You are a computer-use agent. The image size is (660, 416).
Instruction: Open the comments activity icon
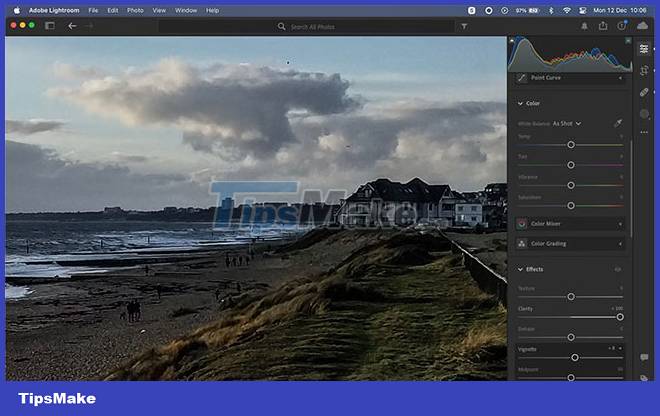(644, 357)
